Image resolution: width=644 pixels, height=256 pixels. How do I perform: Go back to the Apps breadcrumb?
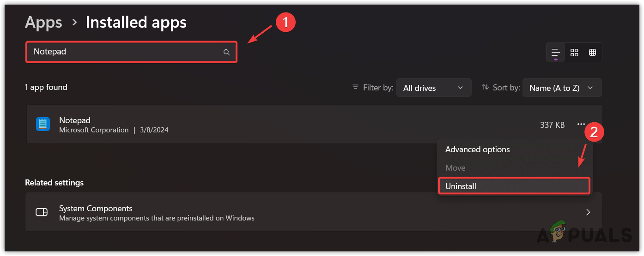[43, 22]
